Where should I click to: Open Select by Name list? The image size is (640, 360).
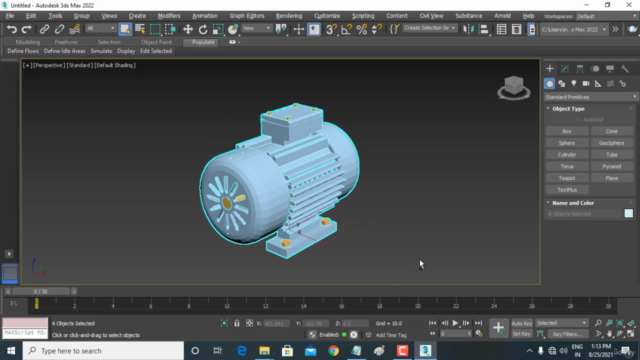point(140,29)
